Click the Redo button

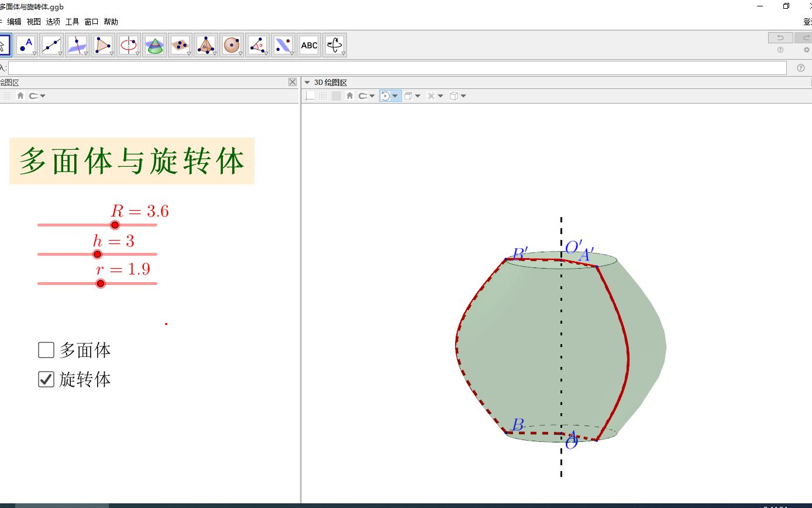coord(804,38)
